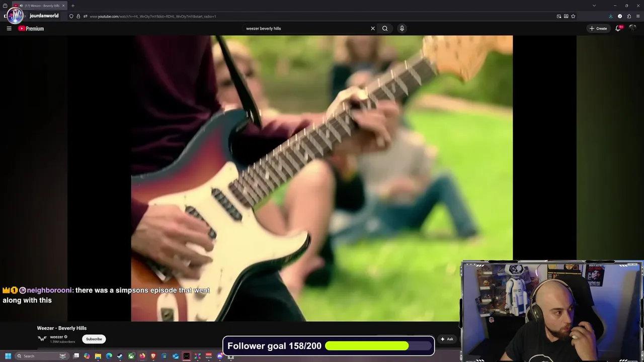Click the Windows taskbar Search box

(x=42, y=356)
